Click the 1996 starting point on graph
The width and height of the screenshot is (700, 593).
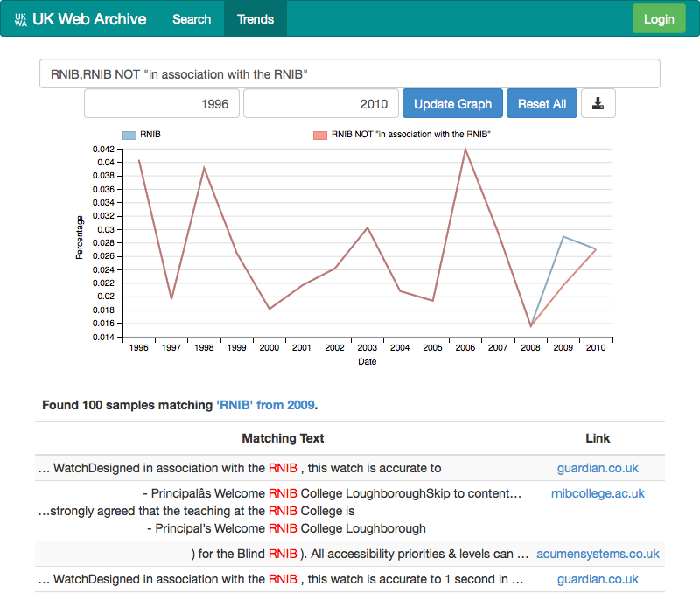138,160
